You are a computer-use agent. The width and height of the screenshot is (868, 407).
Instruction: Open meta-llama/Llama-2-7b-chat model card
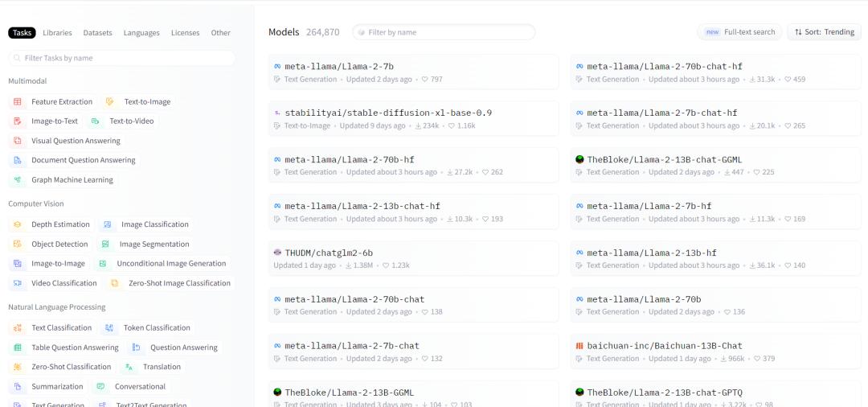click(414, 351)
